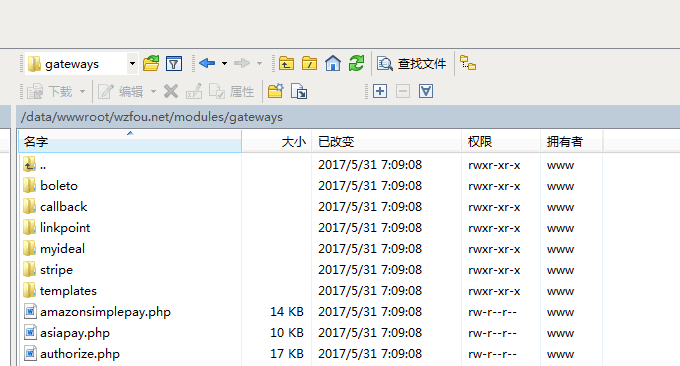Click the forward navigation arrow
This screenshot has width=680, height=366.
click(x=242, y=63)
